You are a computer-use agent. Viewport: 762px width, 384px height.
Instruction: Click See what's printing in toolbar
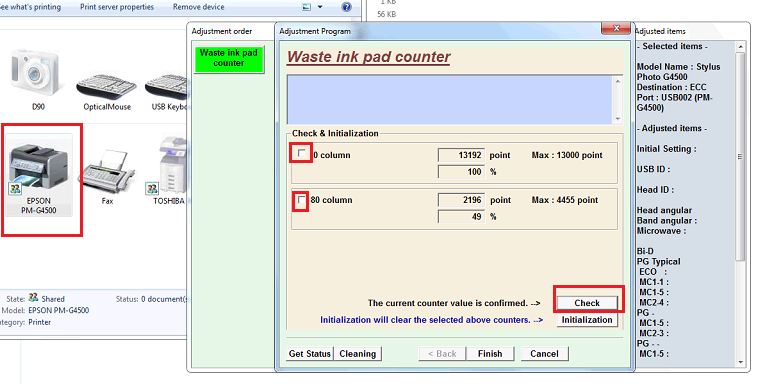pos(30,7)
